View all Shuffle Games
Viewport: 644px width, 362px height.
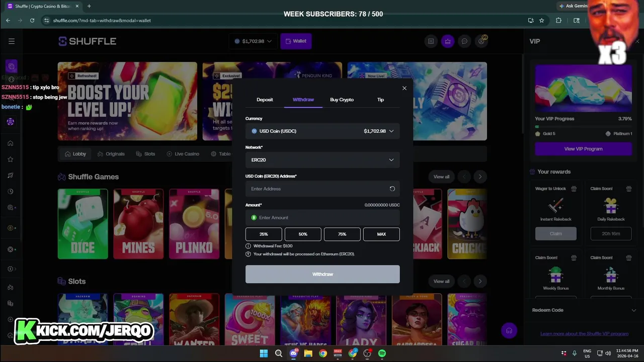point(441,176)
